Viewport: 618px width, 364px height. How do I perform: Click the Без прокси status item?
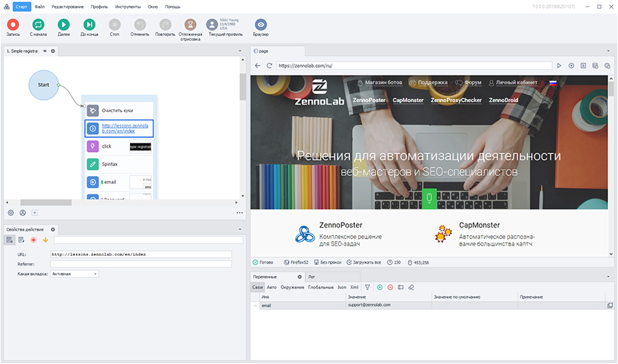pos(327,262)
